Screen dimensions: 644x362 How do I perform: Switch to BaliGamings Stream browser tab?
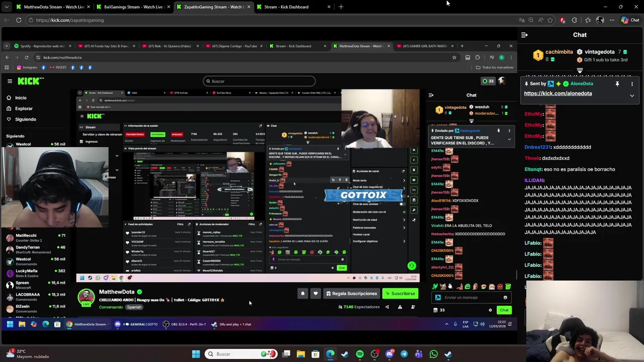click(x=132, y=7)
